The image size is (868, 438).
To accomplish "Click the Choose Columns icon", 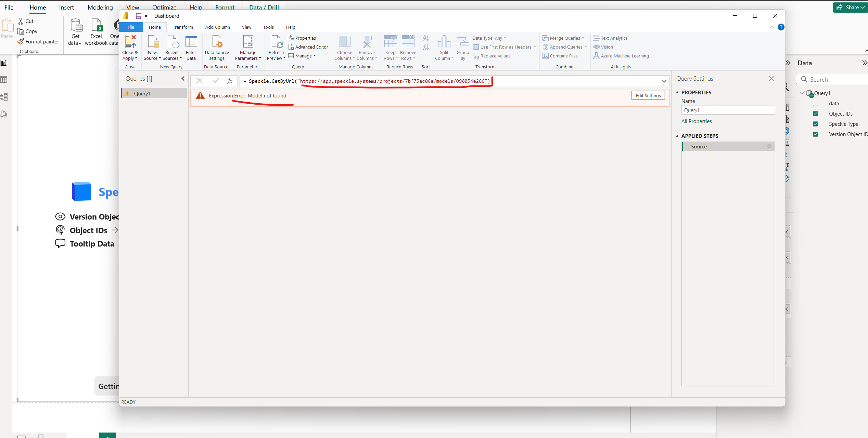I will [x=344, y=42].
